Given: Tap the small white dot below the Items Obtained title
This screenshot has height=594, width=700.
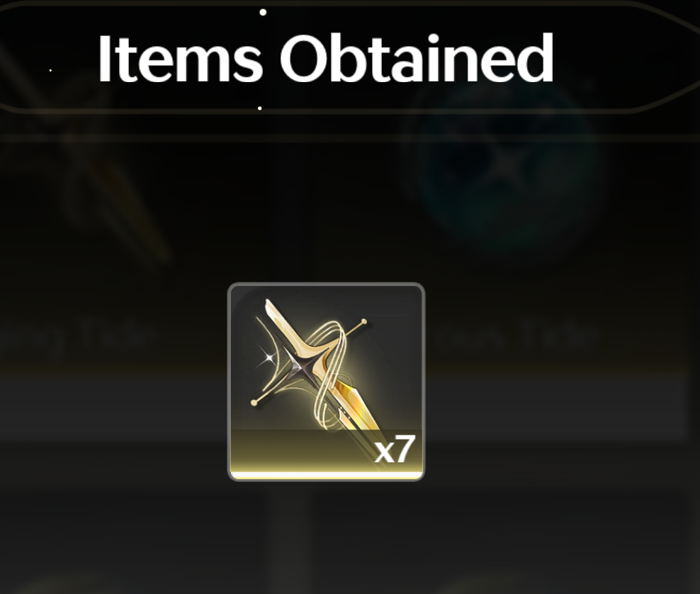Looking at the screenshot, I should click(260, 108).
